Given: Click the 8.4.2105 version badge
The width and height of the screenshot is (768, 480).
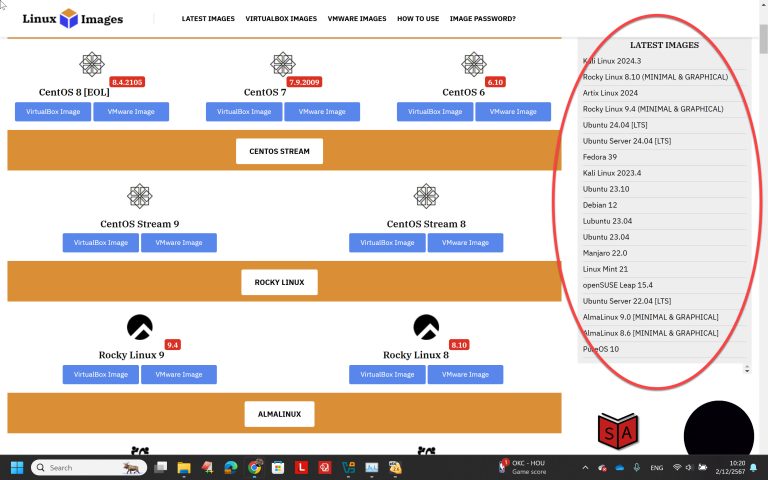Looking at the screenshot, I should (127, 82).
